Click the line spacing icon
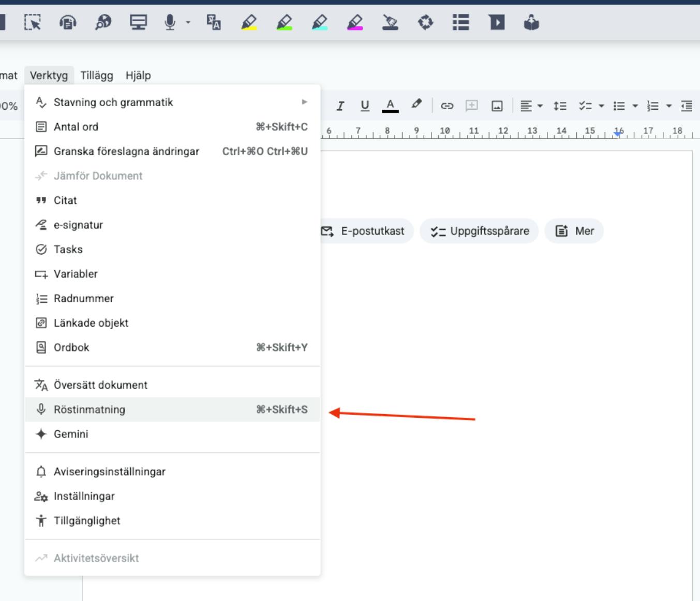This screenshot has width=700, height=601. click(560, 106)
